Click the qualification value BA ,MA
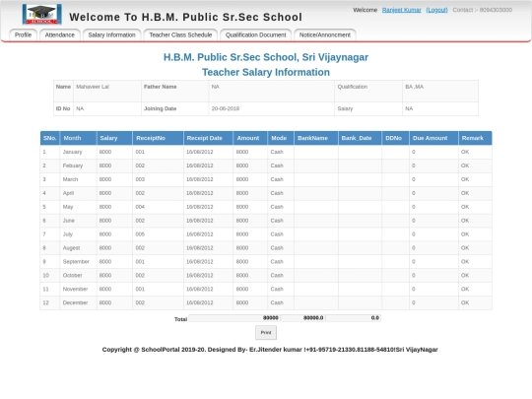532x399 pixels. [x=414, y=87]
